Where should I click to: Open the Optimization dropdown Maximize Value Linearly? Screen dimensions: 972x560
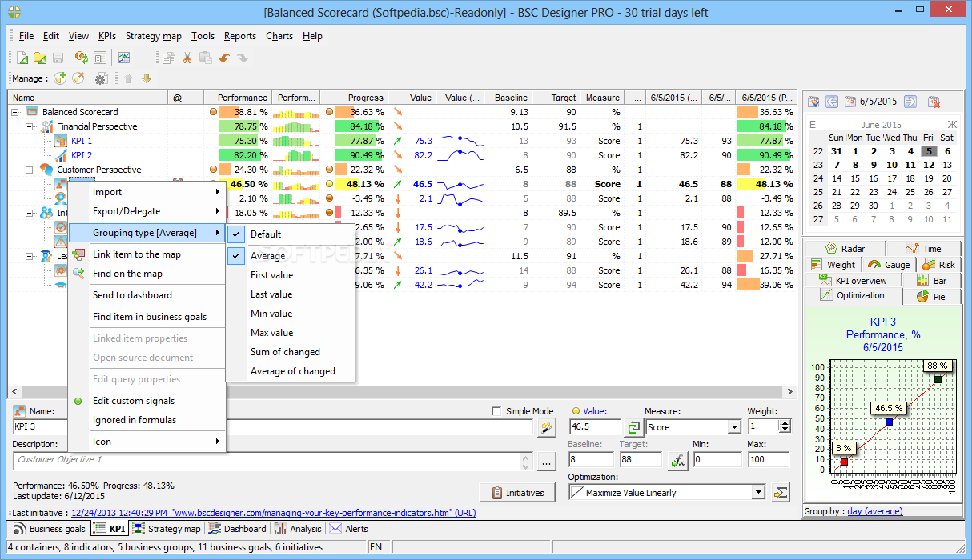(758, 493)
